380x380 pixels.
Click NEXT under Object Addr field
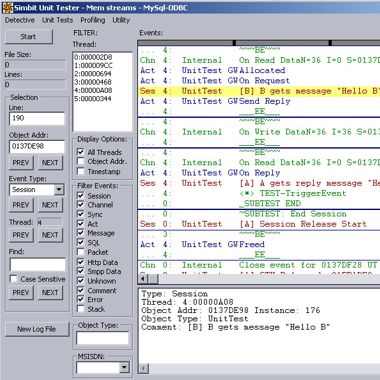click(x=50, y=163)
